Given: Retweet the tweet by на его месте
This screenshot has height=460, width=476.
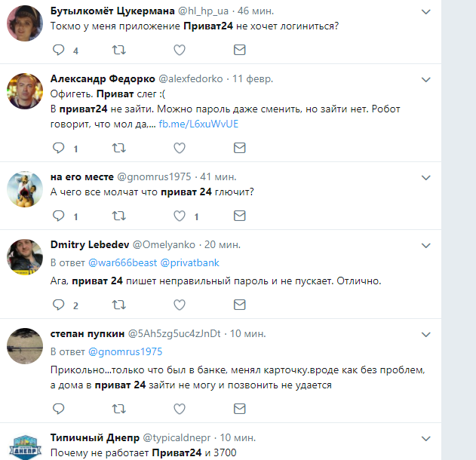Looking at the screenshot, I should coord(119,216).
